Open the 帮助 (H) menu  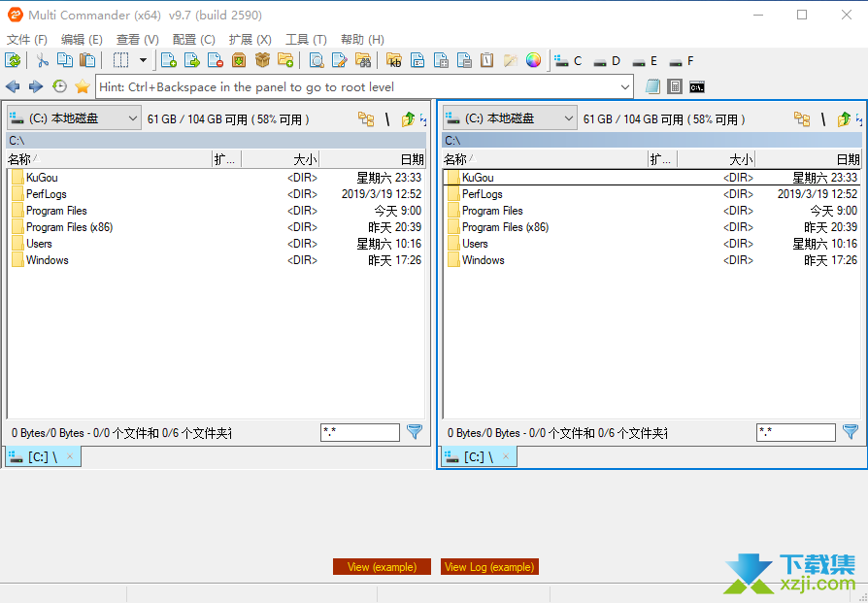362,39
